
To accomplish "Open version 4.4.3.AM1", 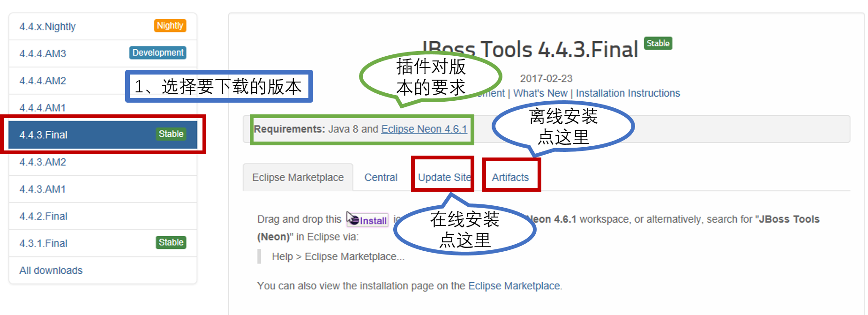I will (x=103, y=189).
